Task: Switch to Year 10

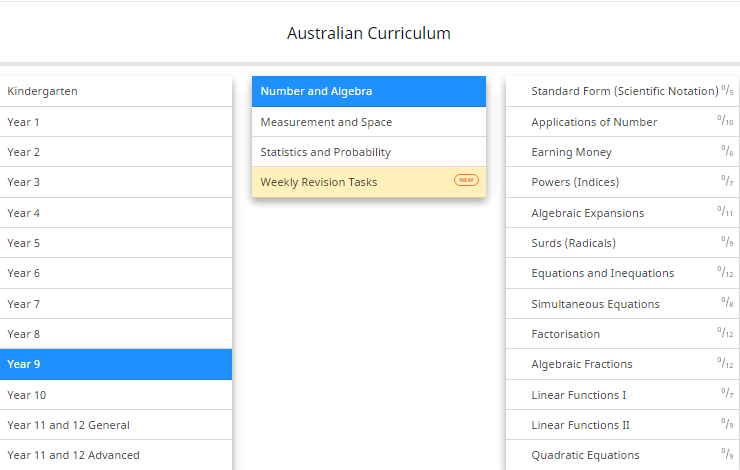Action: [115, 395]
